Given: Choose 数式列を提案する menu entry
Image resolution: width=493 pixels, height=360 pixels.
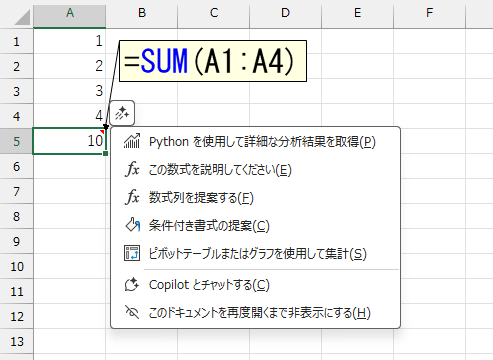Looking at the screenshot, I should 255,197.
